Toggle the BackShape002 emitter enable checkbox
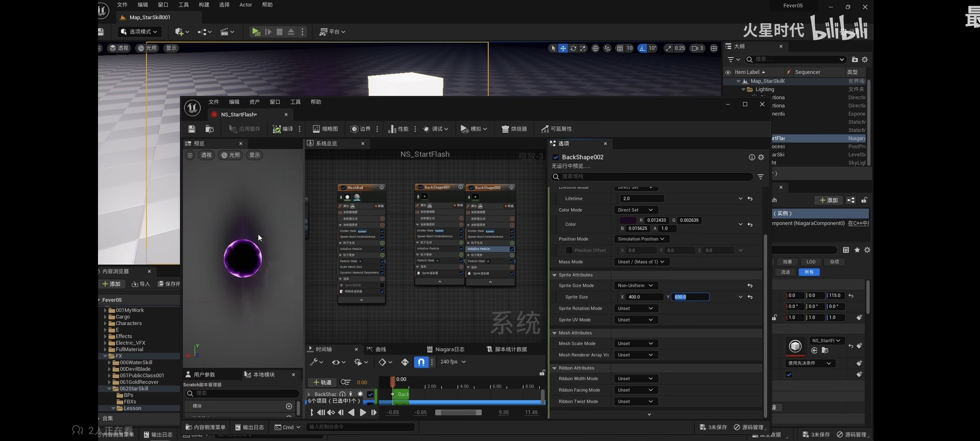 click(556, 157)
